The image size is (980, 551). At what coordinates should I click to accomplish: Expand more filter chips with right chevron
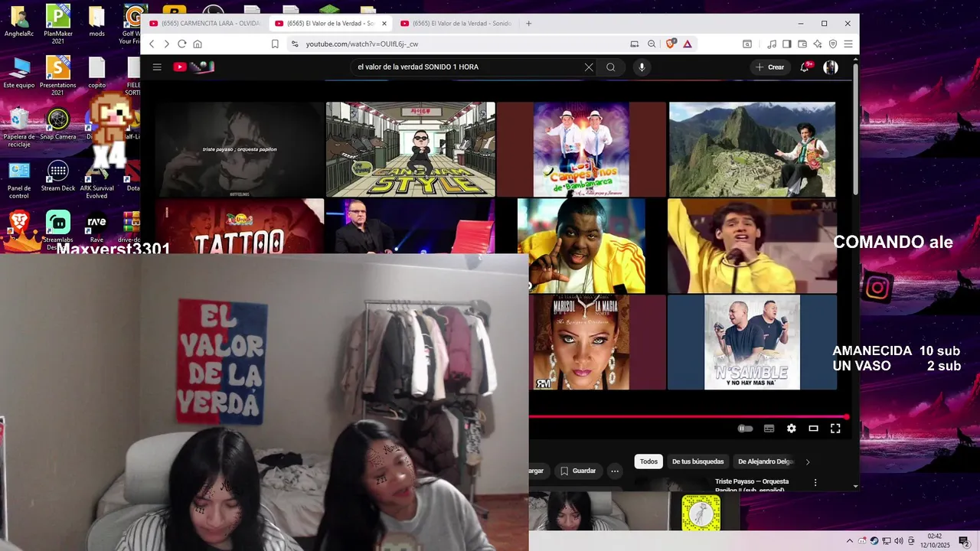(x=807, y=461)
